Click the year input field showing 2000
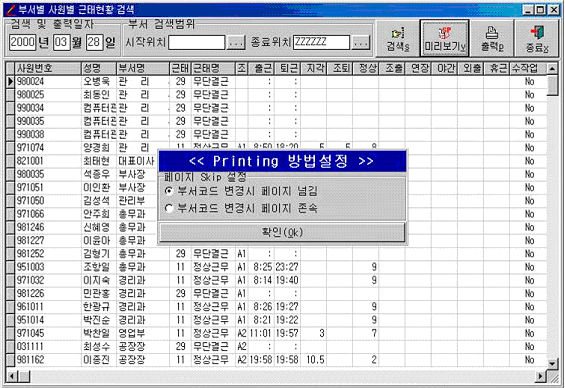Screen dimensions: 565x388 [x=22, y=42]
